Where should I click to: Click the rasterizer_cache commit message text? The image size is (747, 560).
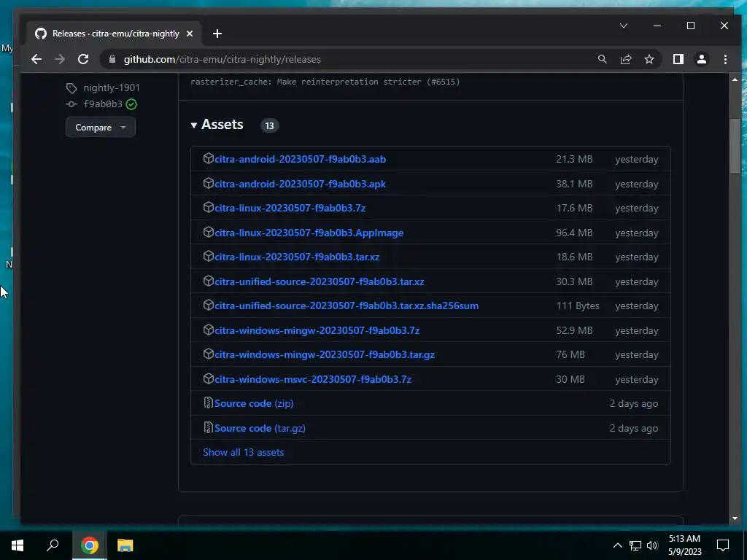[x=325, y=82]
